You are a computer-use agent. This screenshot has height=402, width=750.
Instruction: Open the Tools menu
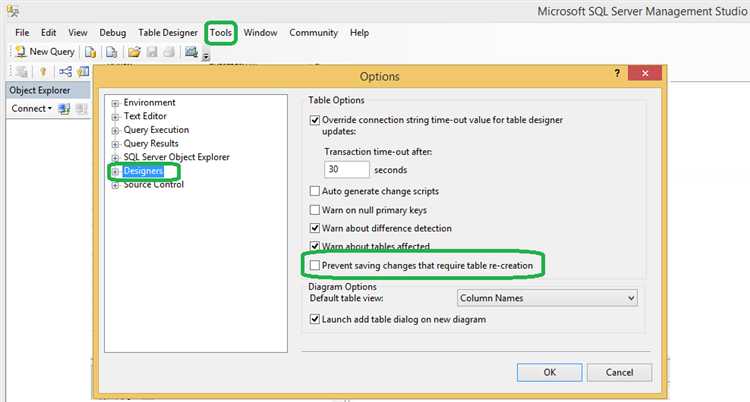pos(221,32)
